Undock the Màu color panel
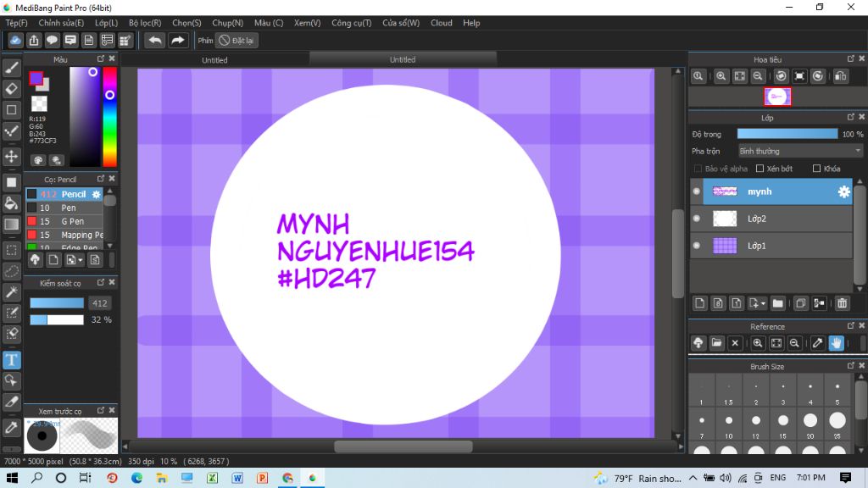 click(x=101, y=58)
